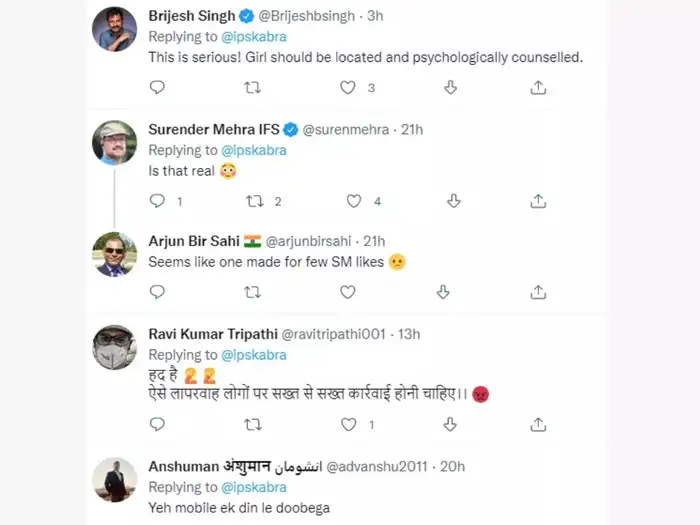
Task: Like Arjun Bir Sahi's reply
Action: pyautogui.click(x=347, y=292)
